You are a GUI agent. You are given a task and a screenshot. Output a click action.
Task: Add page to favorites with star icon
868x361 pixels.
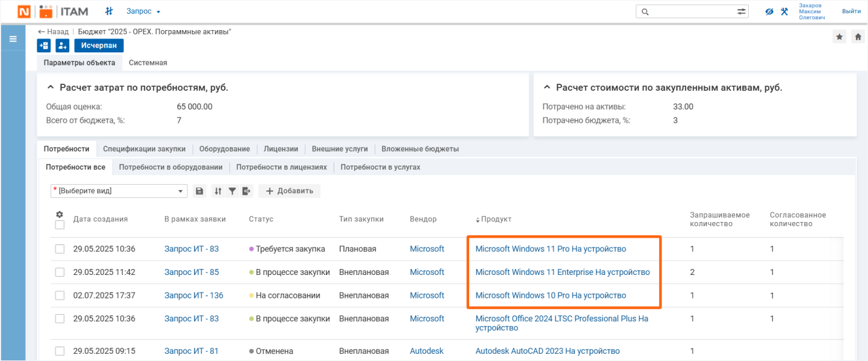pyautogui.click(x=840, y=37)
